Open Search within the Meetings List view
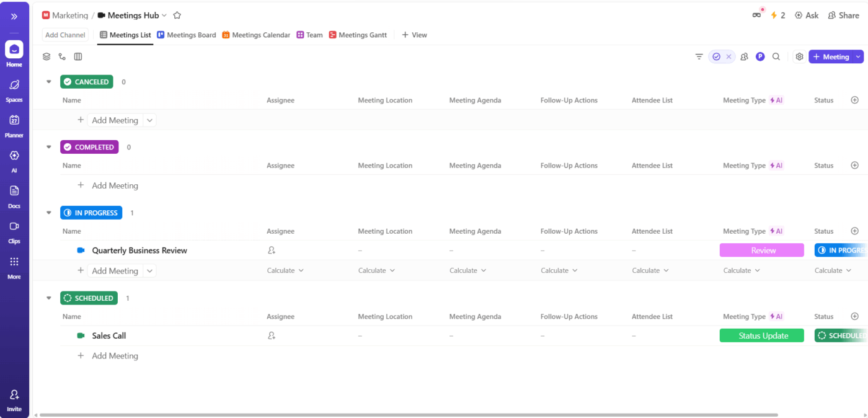The width and height of the screenshot is (868, 418). click(776, 56)
